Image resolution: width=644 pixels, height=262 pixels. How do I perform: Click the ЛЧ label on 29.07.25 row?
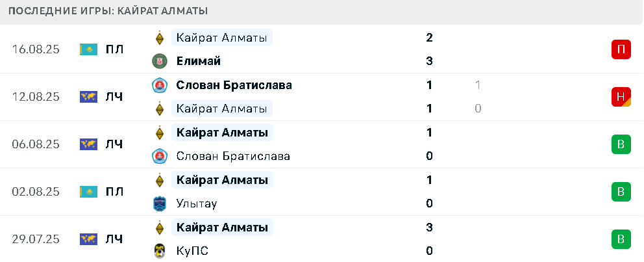tap(114, 239)
